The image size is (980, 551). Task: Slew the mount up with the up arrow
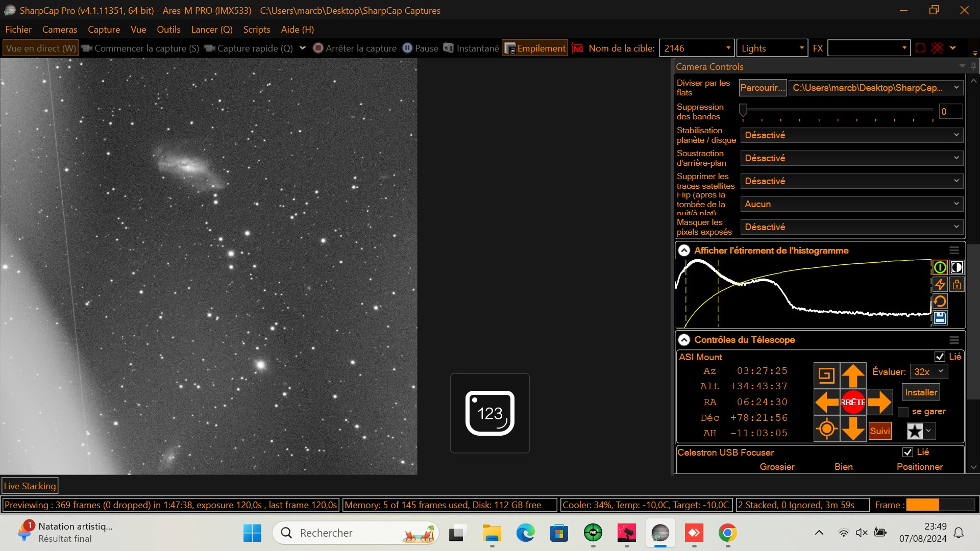pyautogui.click(x=853, y=375)
